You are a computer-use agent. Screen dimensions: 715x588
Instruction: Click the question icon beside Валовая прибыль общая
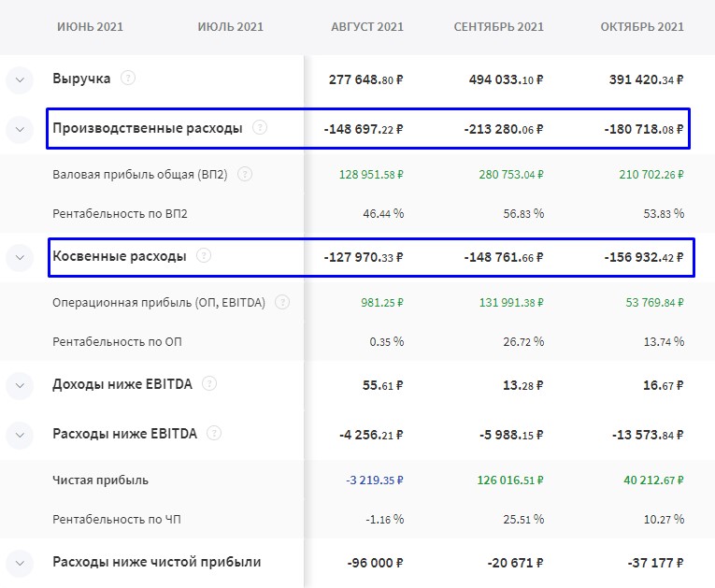click(x=245, y=174)
